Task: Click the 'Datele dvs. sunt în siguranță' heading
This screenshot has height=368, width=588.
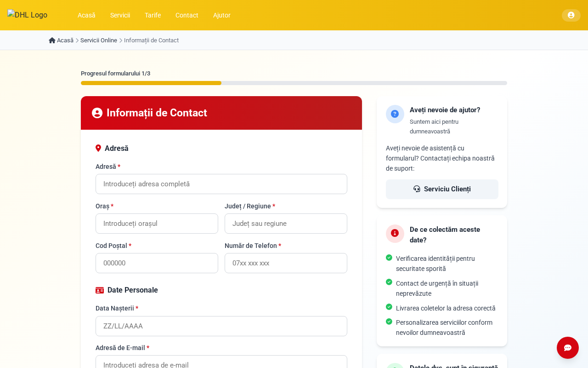Action: click(x=454, y=366)
